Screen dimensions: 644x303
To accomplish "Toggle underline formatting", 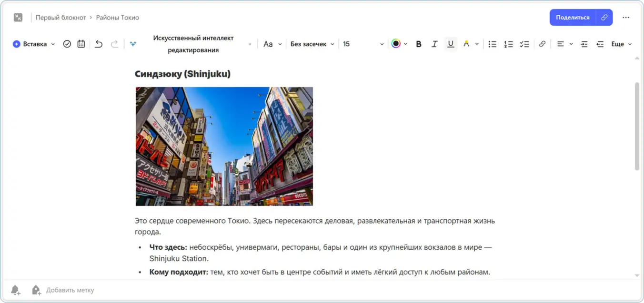I will 451,44.
